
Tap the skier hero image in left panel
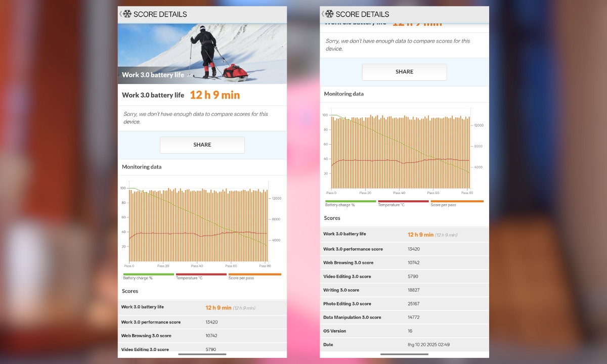click(x=202, y=53)
